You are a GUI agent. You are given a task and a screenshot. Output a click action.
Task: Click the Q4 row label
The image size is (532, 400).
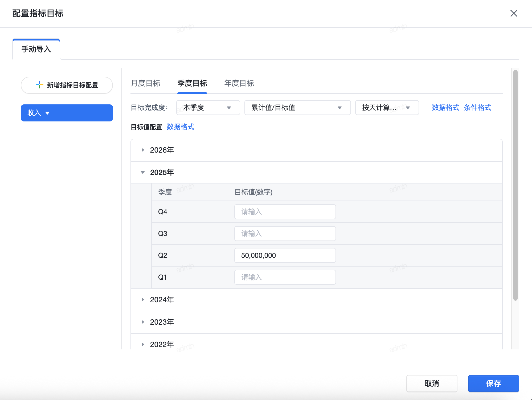pyautogui.click(x=162, y=212)
